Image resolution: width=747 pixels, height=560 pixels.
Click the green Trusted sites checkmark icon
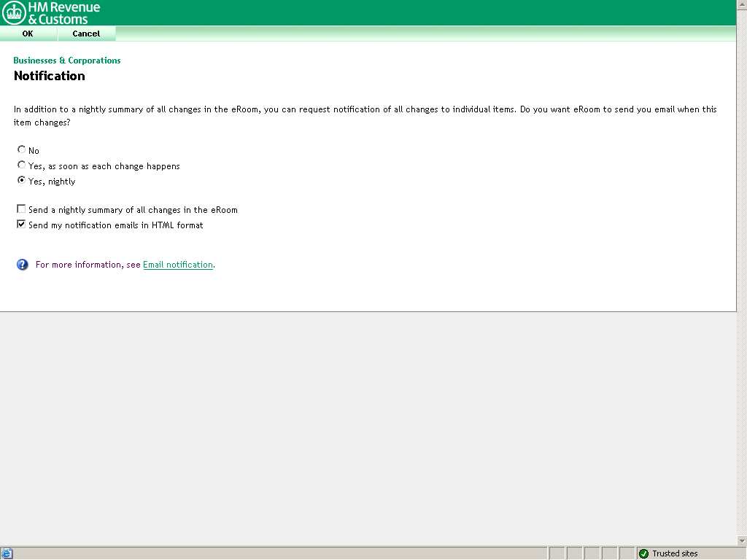(x=643, y=553)
